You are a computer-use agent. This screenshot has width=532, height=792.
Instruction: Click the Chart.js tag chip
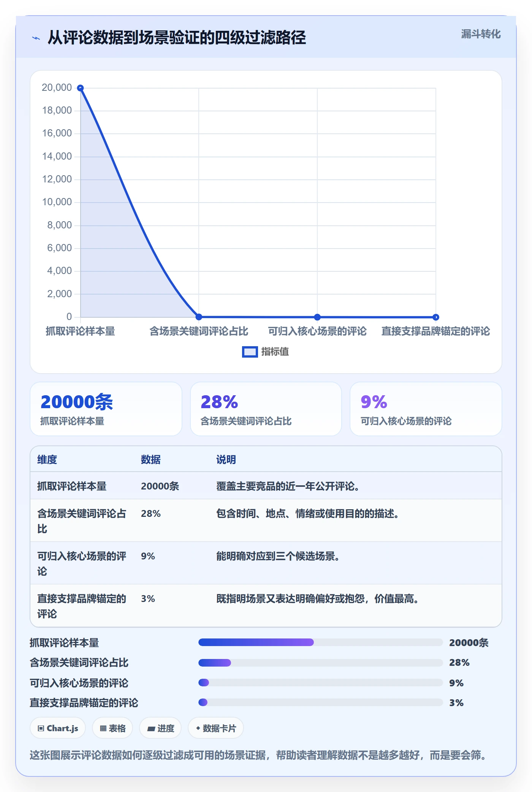(x=58, y=728)
